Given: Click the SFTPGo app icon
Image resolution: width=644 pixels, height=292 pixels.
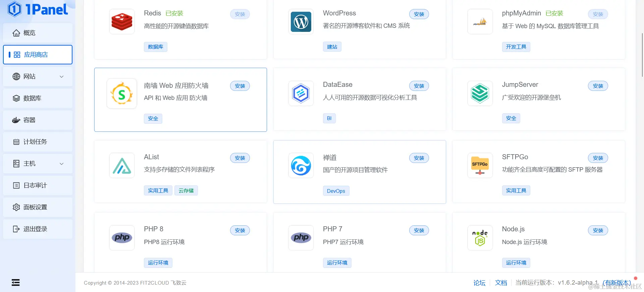Looking at the screenshot, I should click(x=480, y=166).
